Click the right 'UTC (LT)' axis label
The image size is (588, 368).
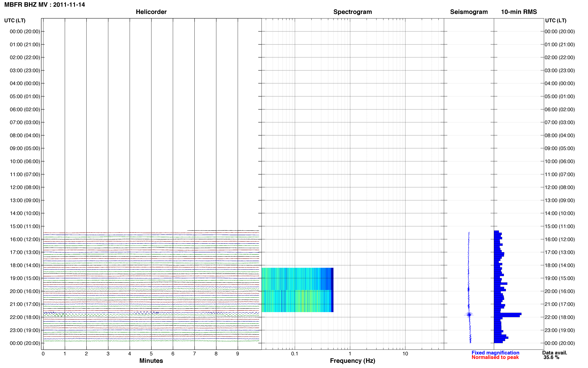click(x=556, y=20)
